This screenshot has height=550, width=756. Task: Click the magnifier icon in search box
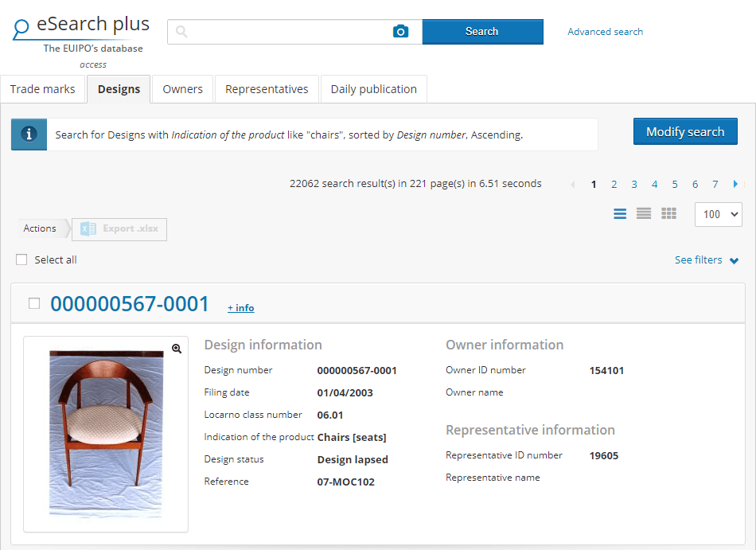pyautogui.click(x=181, y=32)
